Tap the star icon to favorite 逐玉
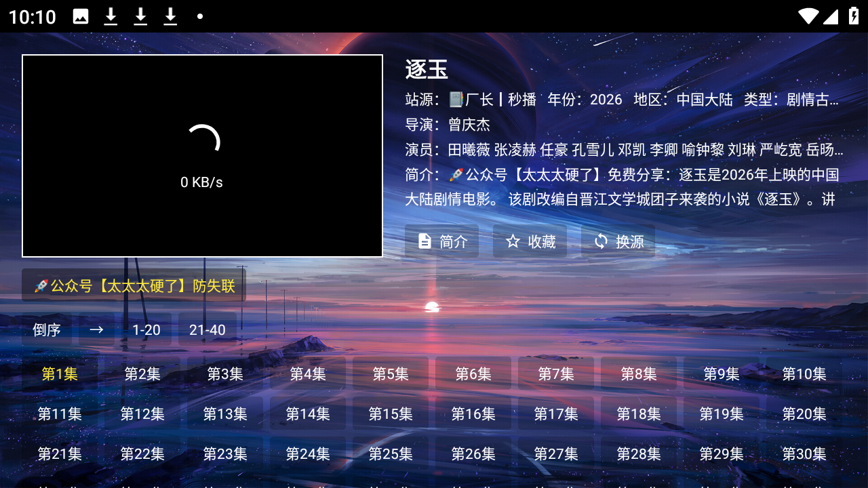This screenshot has height=488, width=868. click(x=513, y=241)
